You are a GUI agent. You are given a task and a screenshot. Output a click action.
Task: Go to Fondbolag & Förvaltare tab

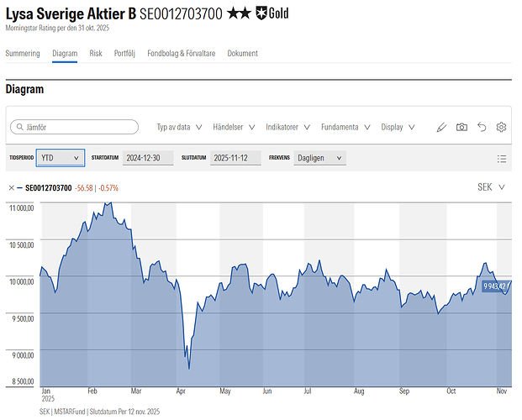pyautogui.click(x=181, y=53)
